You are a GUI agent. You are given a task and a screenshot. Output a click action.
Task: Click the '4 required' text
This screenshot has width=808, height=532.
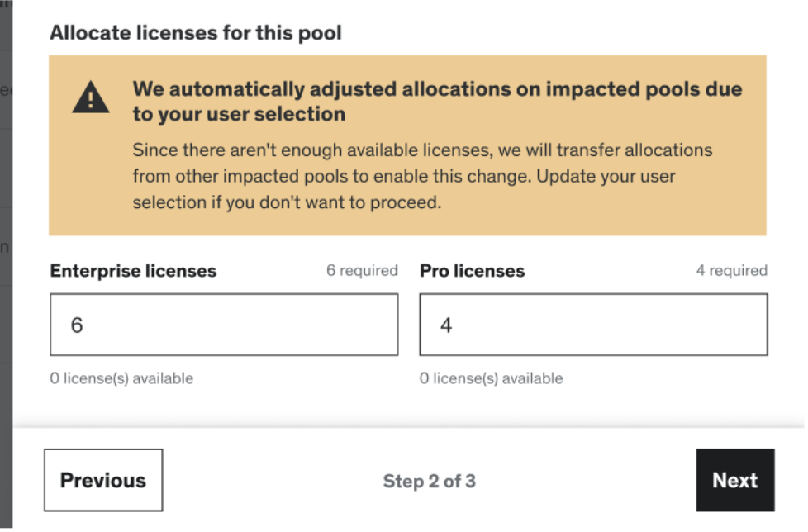731,270
